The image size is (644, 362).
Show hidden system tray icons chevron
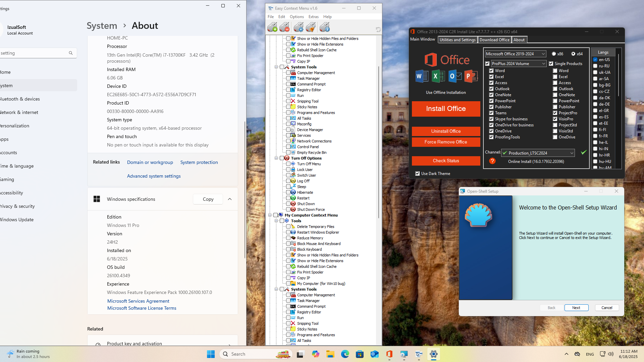coord(567,354)
